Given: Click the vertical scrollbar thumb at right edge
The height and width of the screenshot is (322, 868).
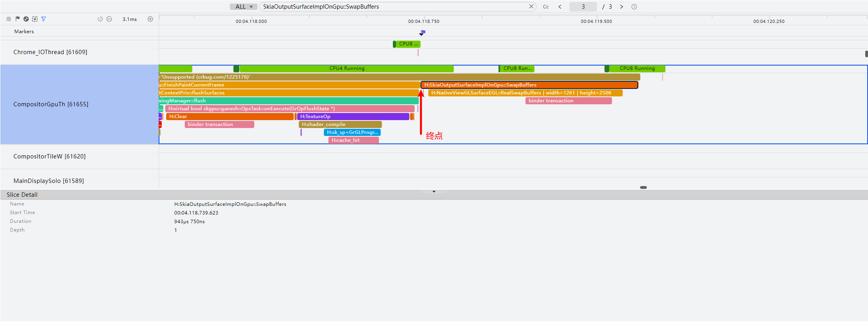Looking at the screenshot, I should pos(866,54).
